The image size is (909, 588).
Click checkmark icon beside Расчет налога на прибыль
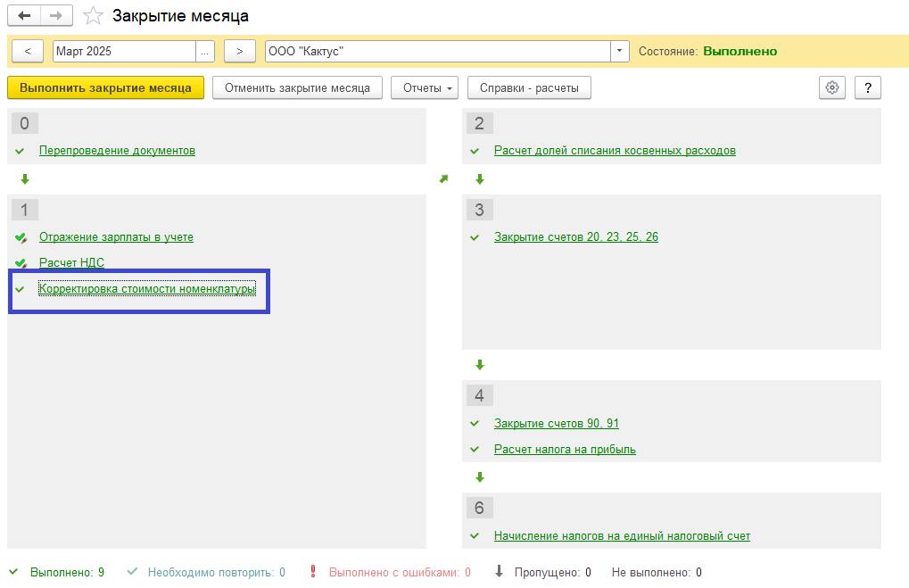475,450
